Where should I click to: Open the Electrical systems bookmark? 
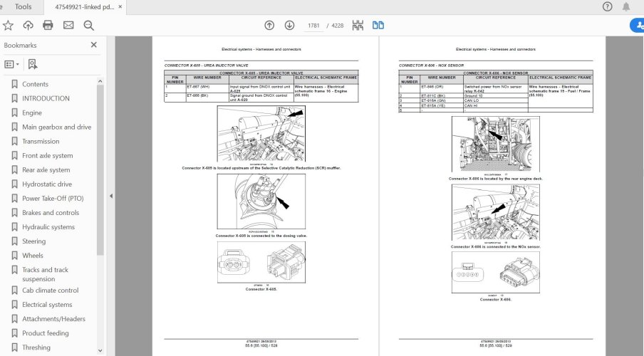click(x=47, y=305)
